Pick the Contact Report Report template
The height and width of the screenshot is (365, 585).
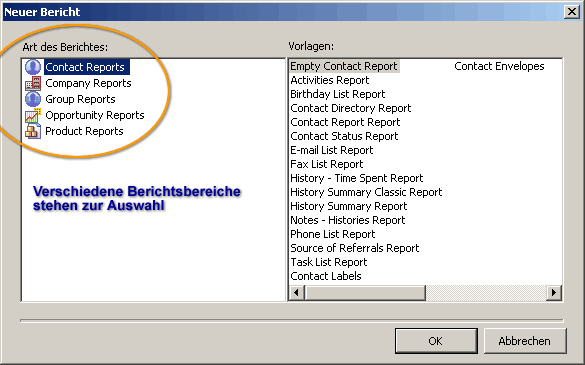pos(345,122)
